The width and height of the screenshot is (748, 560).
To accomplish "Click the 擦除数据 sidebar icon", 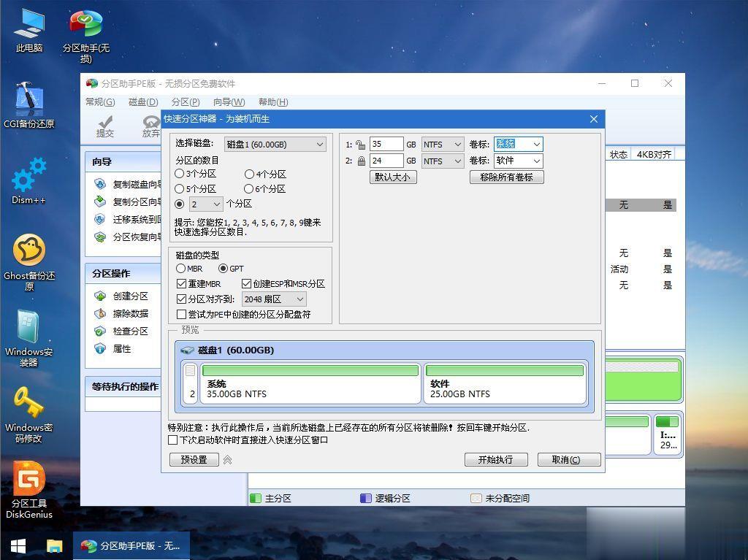I will [100, 313].
